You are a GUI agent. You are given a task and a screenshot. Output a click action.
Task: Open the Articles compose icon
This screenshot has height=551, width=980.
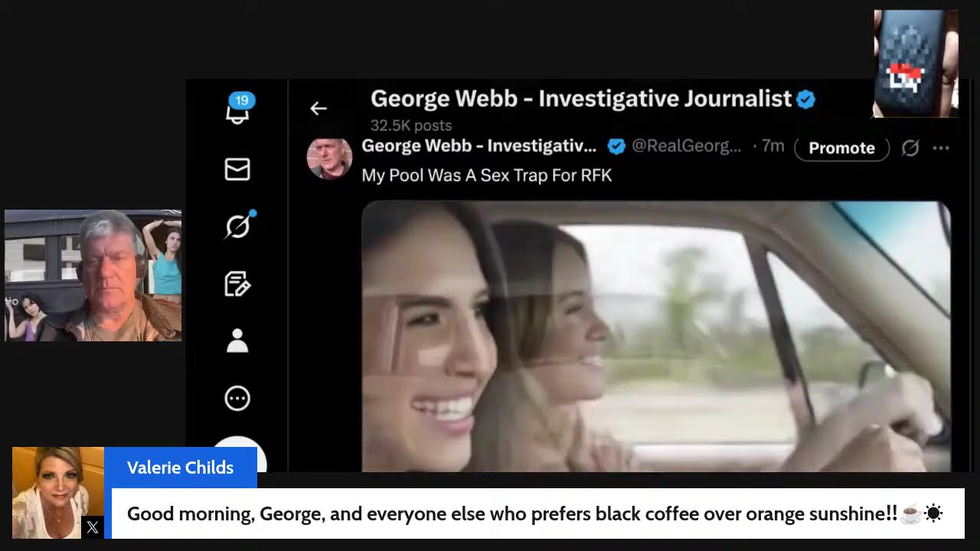tap(237, 284)
